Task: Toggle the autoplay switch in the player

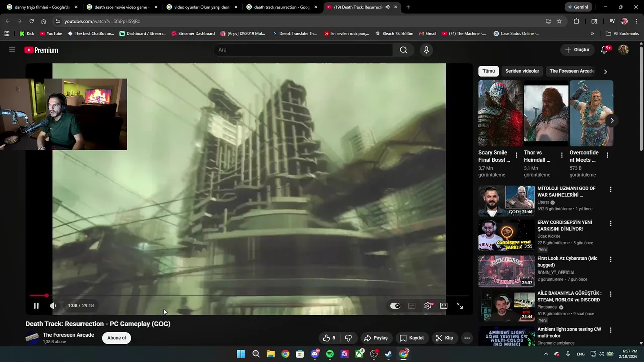Action: pos(395,306)
